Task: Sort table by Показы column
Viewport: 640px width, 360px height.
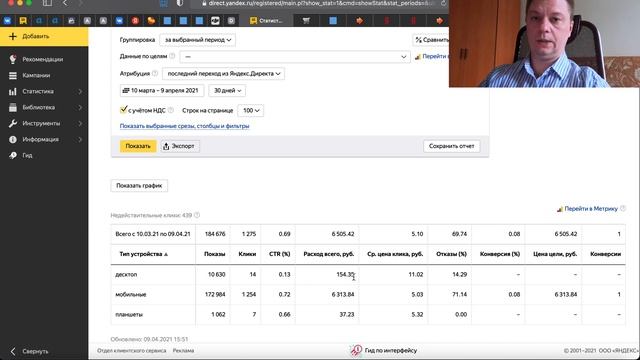Action: 214,254
